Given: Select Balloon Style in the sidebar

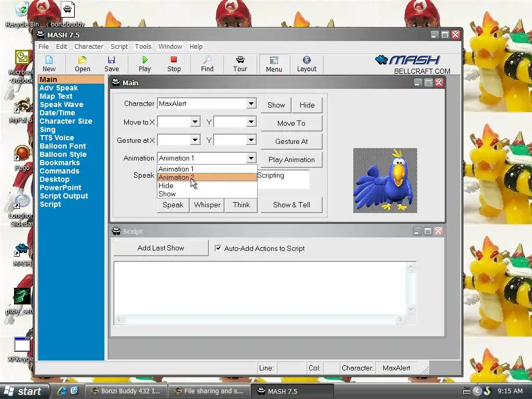Looking at the screenshot, I should [x=63, y=154].
